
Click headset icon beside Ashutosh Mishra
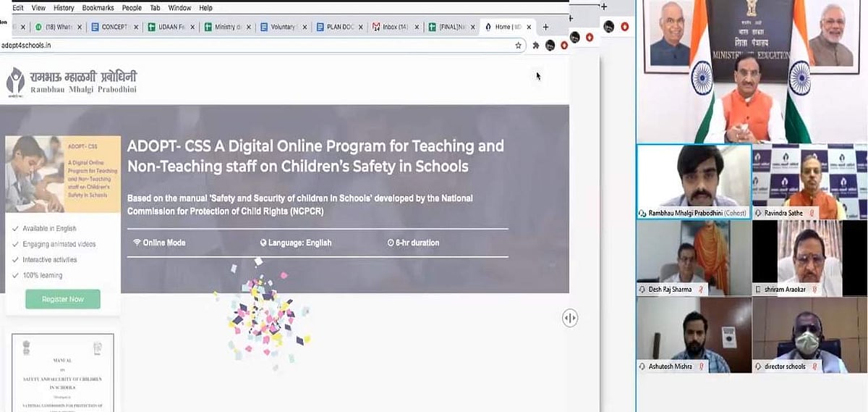[x=642, y=366]
